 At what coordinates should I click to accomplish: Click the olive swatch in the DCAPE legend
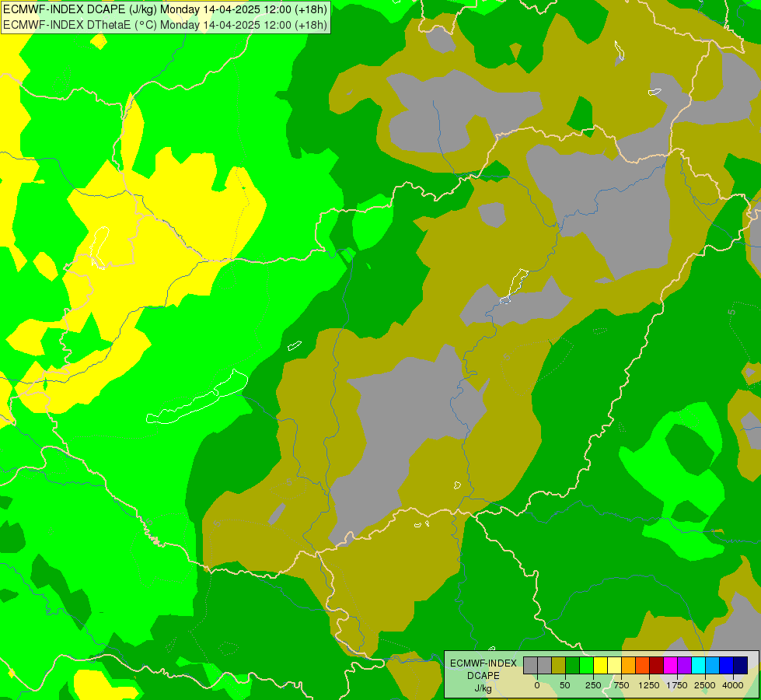[x=559, y=665]
